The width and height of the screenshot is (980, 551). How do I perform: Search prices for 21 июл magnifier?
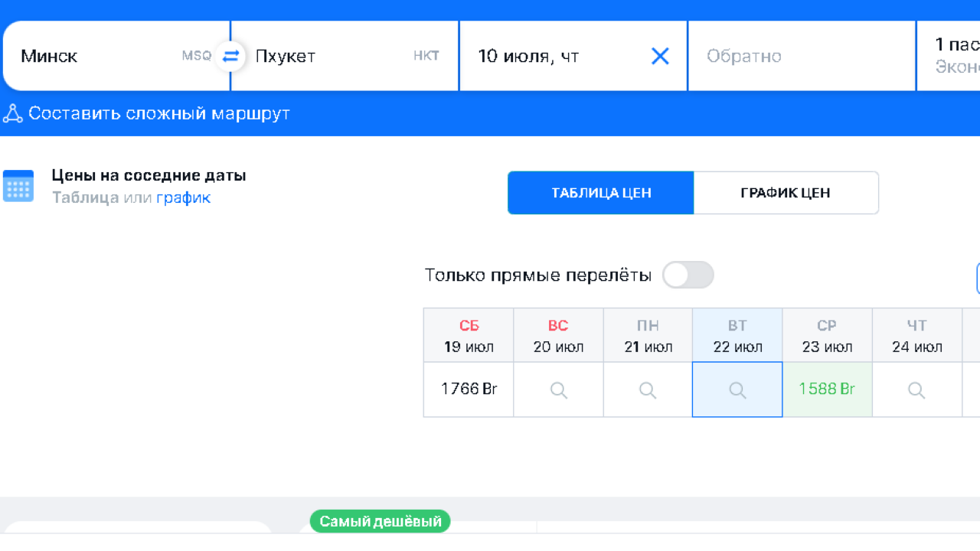[x=648, y=390]
